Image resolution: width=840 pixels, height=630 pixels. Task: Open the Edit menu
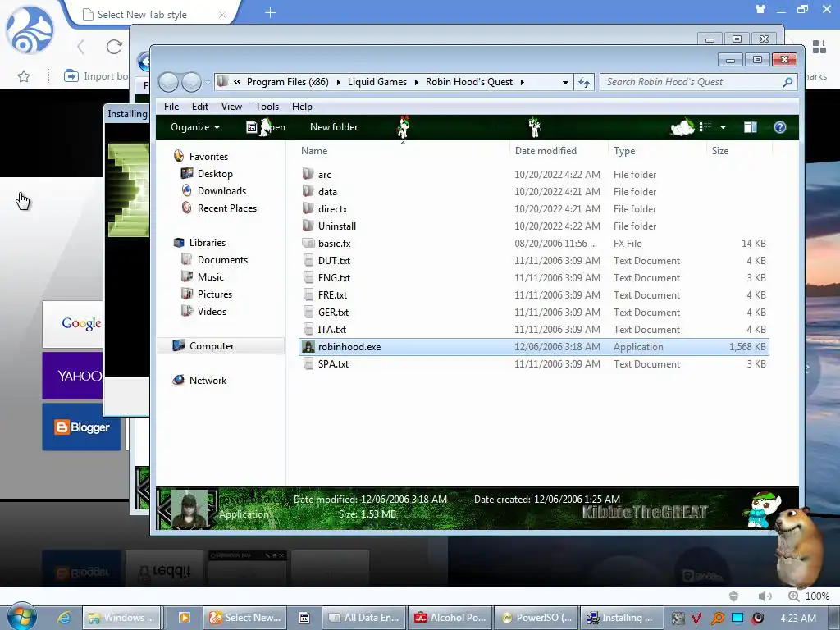[x=200, y=107]
